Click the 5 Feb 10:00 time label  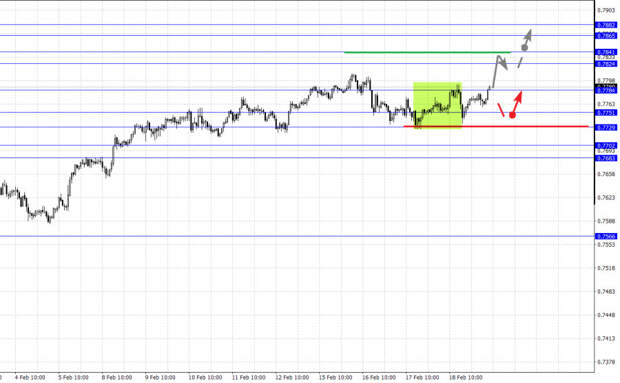point(73,377)
